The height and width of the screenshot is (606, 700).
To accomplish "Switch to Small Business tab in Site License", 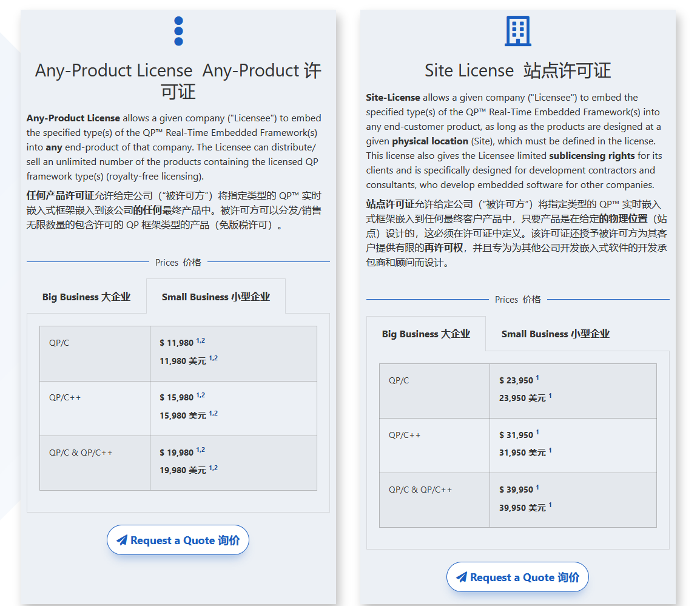I will [556, 334].
